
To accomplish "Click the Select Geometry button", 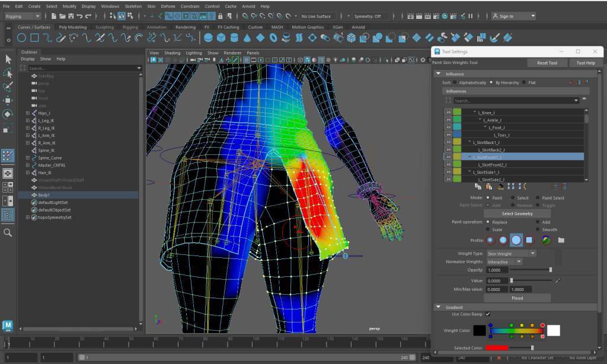I will tap(516, 213).
